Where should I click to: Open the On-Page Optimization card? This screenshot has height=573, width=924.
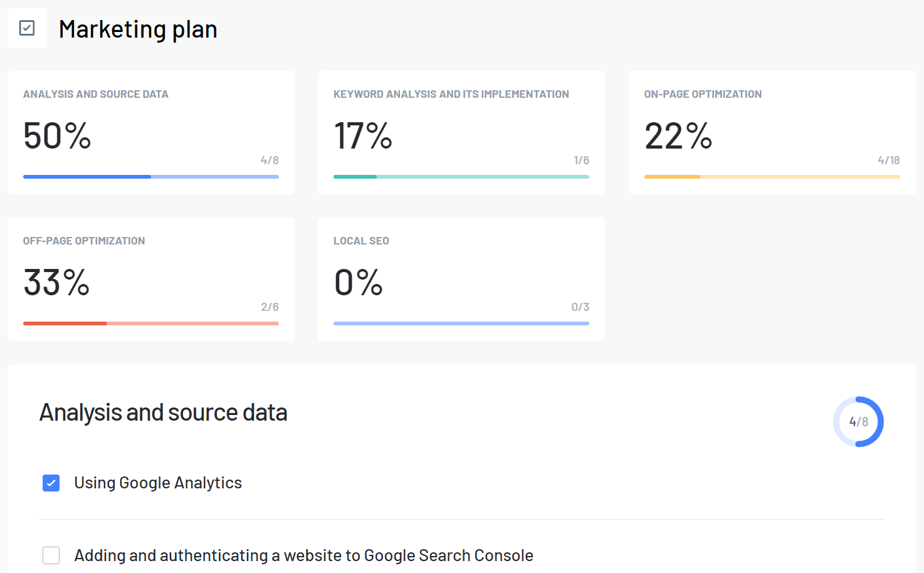coord(771,132)
